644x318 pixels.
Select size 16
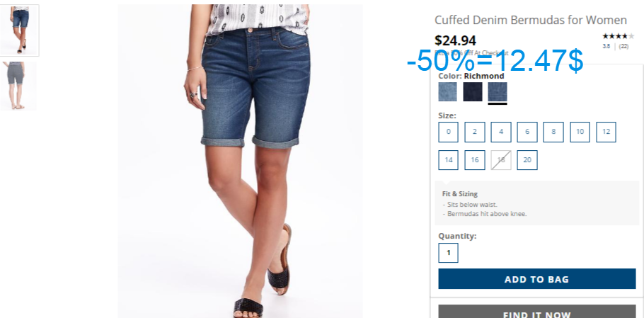tap(475, 160)
